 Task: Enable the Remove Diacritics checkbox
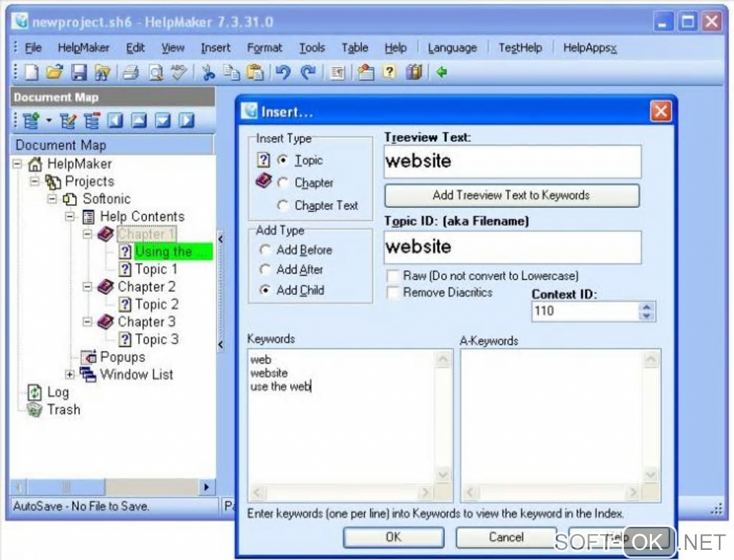393,293
